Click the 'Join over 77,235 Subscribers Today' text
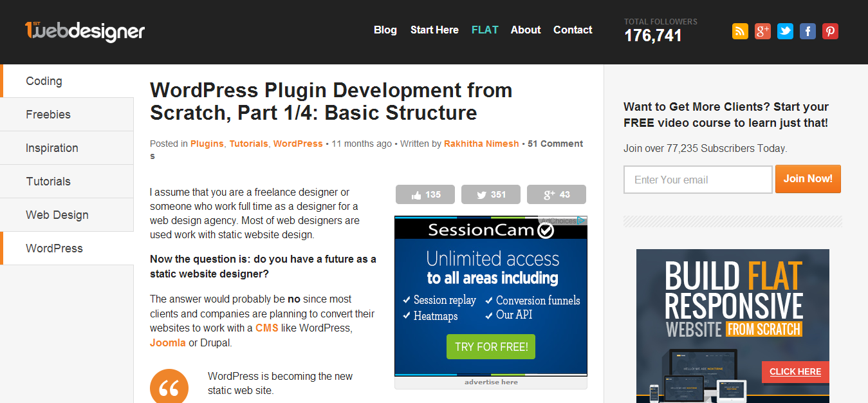868x403 pixels. click(705, 148)
